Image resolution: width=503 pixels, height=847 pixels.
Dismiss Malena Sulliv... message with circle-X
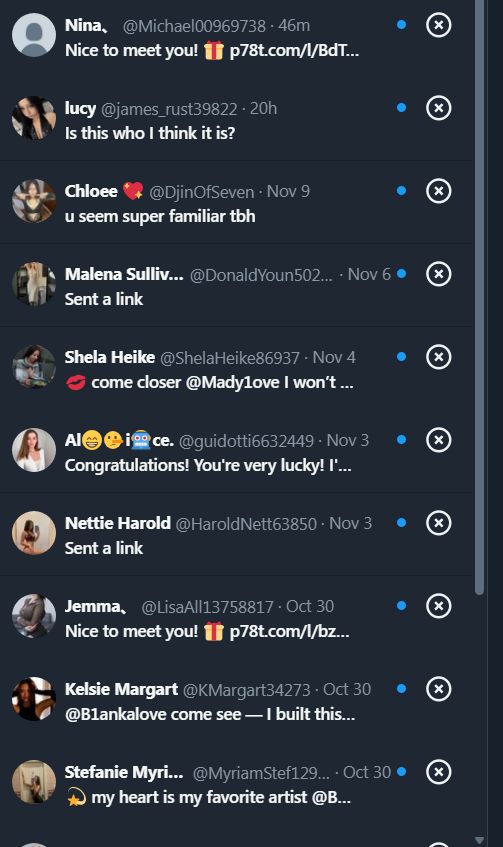click(x=439, y=274)
